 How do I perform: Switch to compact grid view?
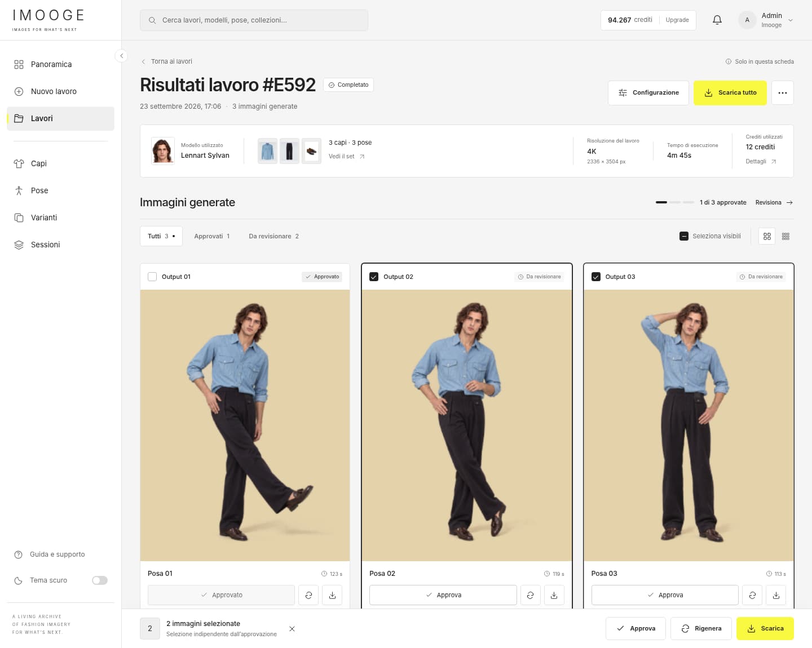coord(785,237)
